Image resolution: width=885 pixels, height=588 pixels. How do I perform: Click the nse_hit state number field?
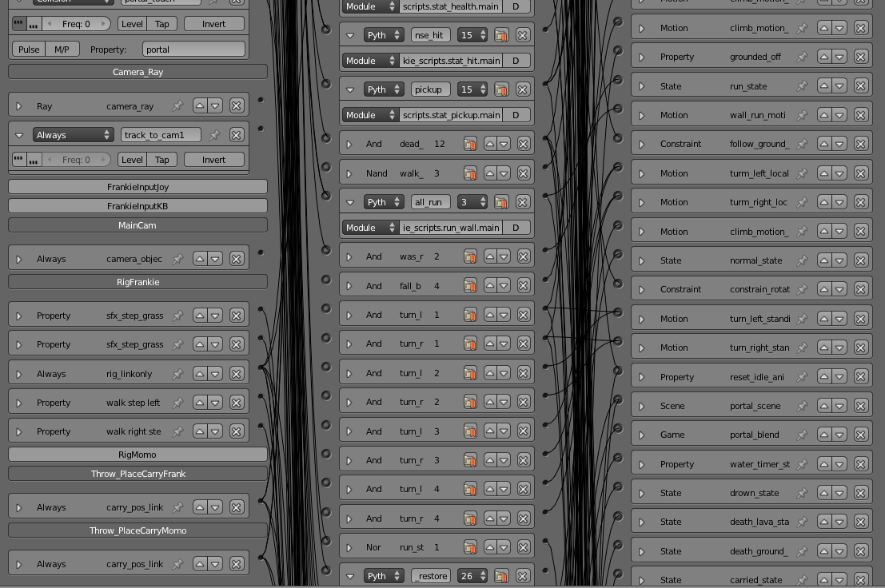click(x=472, y=35)
